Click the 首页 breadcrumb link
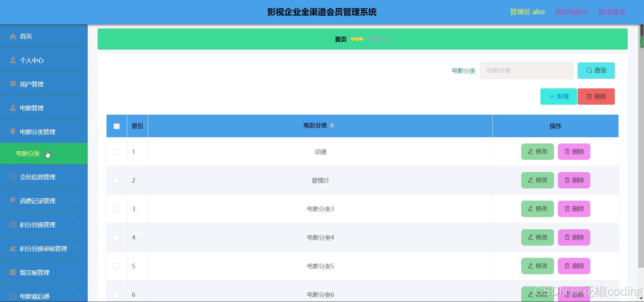The width and height of the screenshot is (644, 302). pyautogui.click(x=341, y=39)
